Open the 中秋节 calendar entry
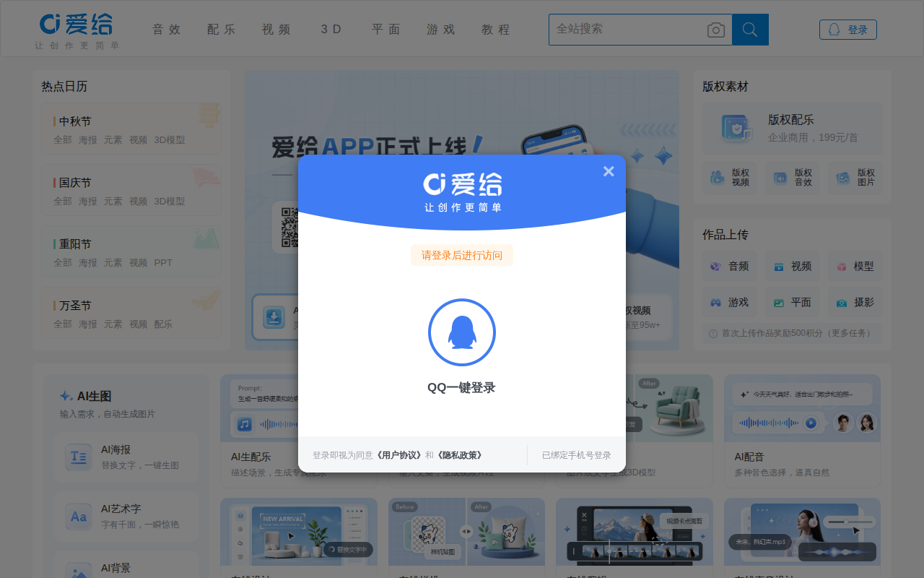 point(75,121)
